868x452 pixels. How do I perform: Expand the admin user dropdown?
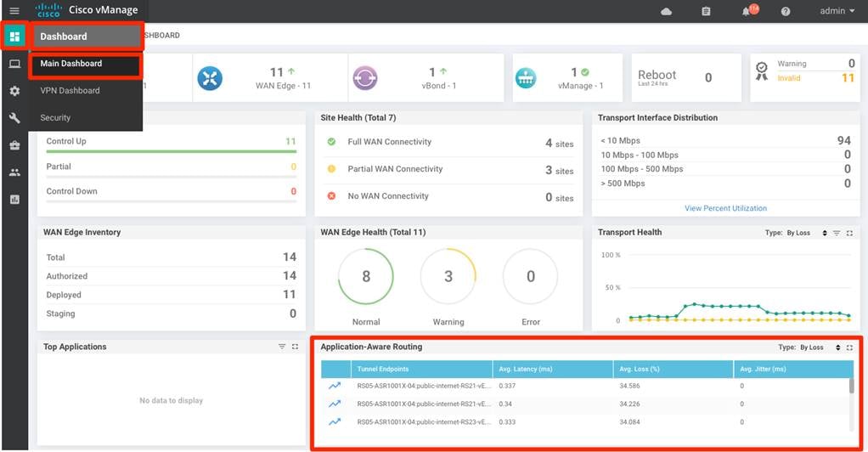[837, 11]
